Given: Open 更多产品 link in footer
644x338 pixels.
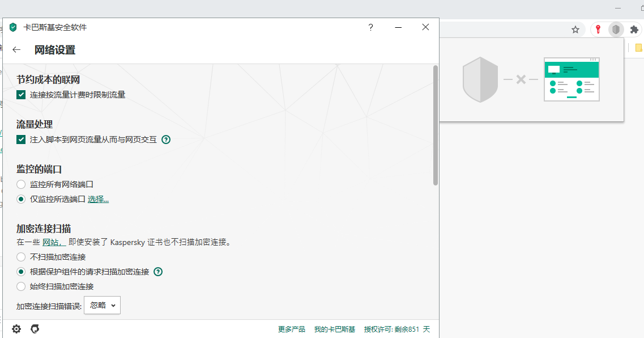Looking at the screenshot, I should [292, 329].
